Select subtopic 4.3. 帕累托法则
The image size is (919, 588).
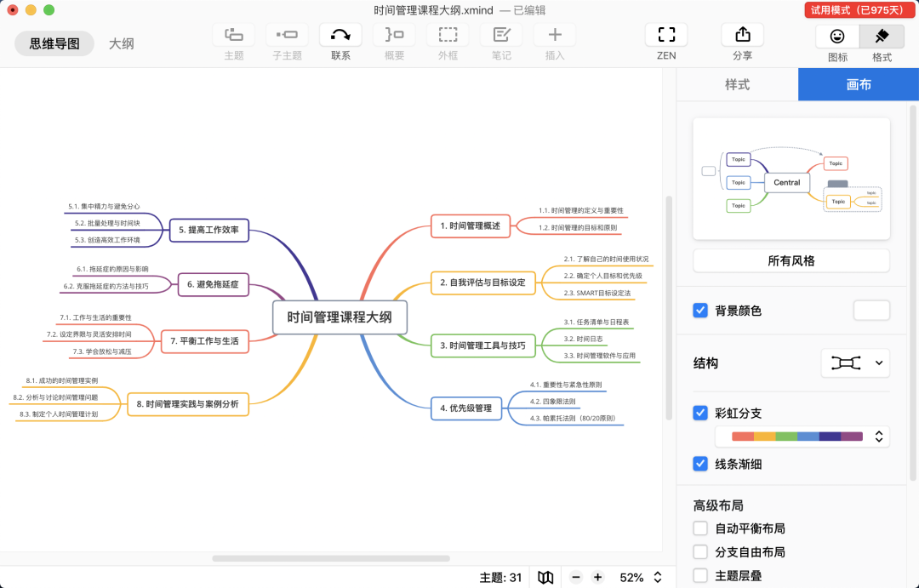point(573,418)
